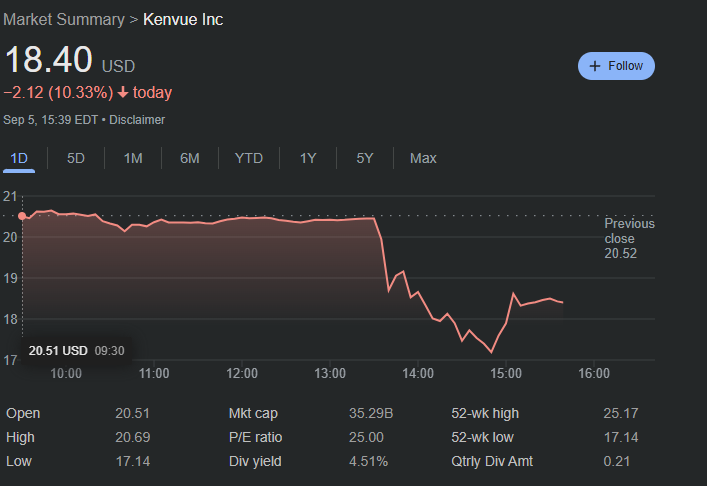The height and width of the screenshot is (486, 707).
Task: Click the 52-wk high value 25.17
Action: pos(620,413)
